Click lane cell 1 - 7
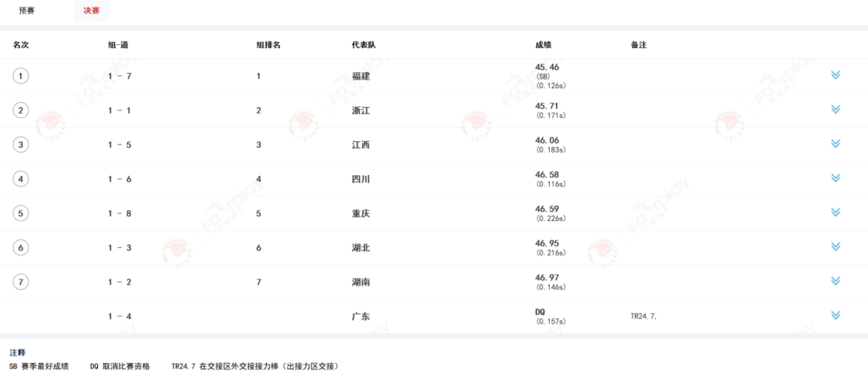 tap(120, 76)
